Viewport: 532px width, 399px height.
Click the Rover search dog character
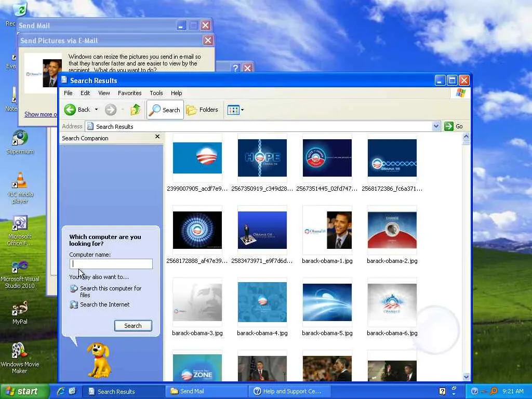pos(99,360)
